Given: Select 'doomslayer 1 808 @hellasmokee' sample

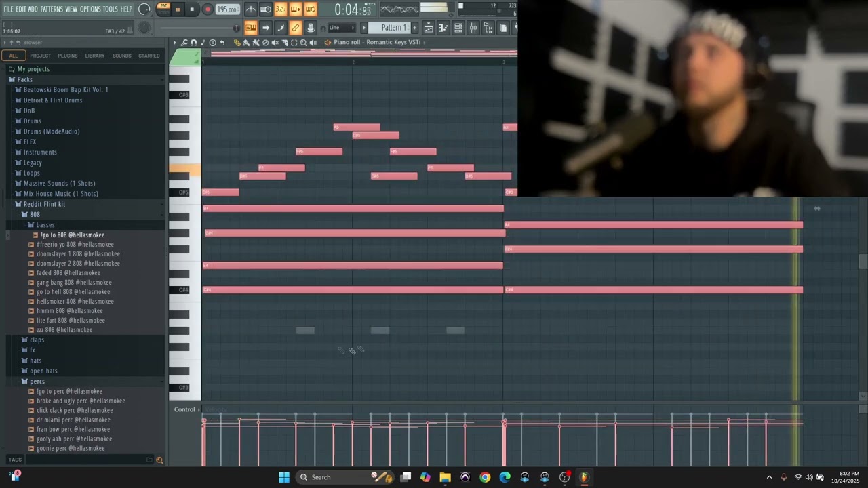Looking at the screenshot, I should [x=78, y=254].
